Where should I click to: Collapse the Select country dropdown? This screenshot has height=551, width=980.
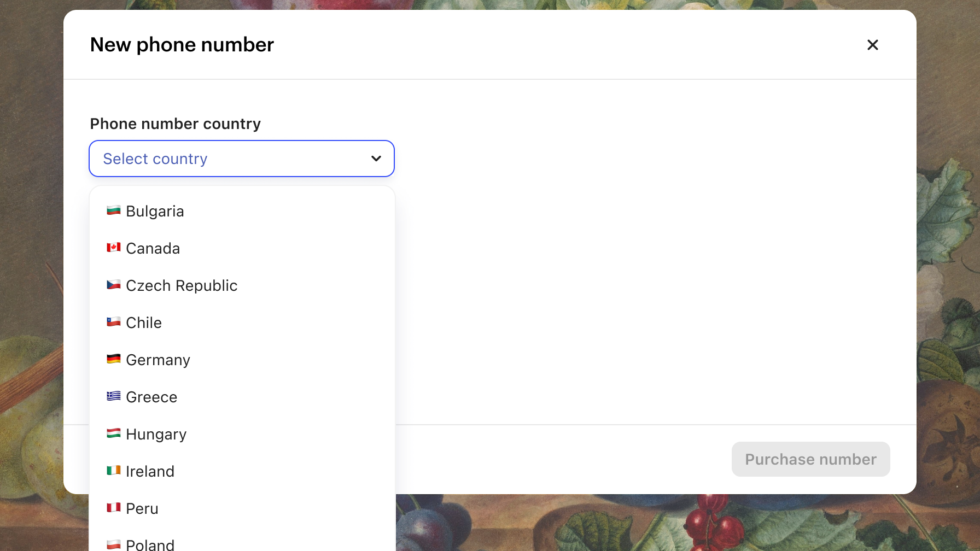tap(241, 159)
